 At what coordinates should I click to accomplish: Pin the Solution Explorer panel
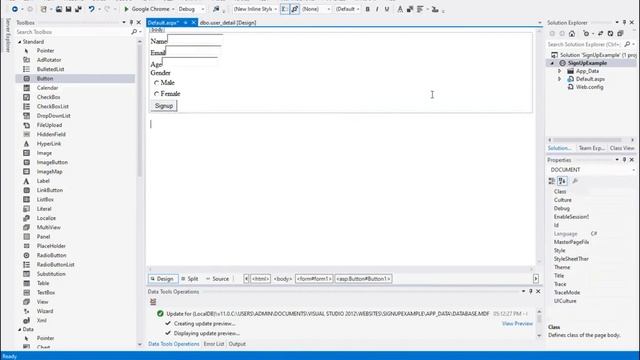click(624, 22)
